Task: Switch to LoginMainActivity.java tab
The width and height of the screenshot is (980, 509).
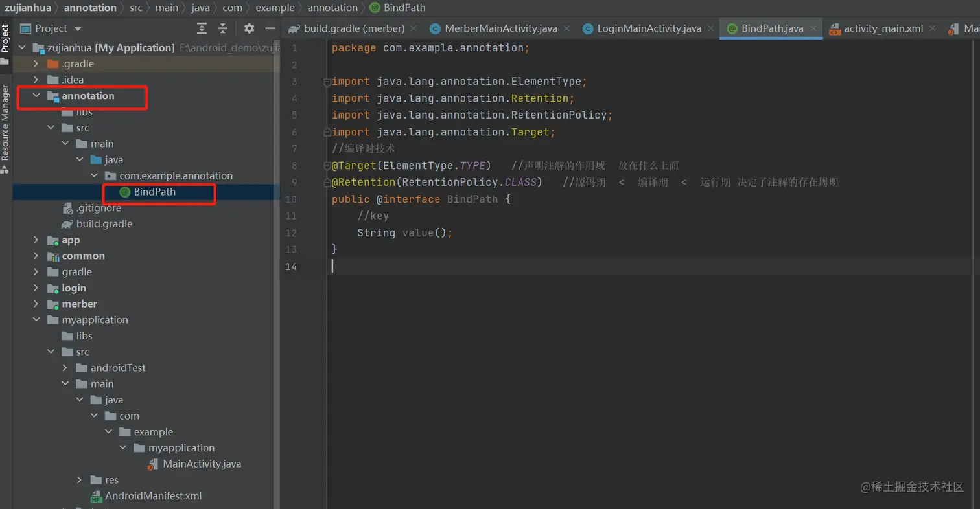Action: click(649, 28)
